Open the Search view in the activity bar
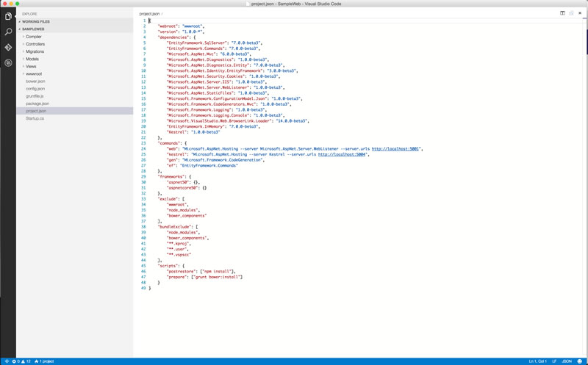588x365 pixels. click(8, 32)
